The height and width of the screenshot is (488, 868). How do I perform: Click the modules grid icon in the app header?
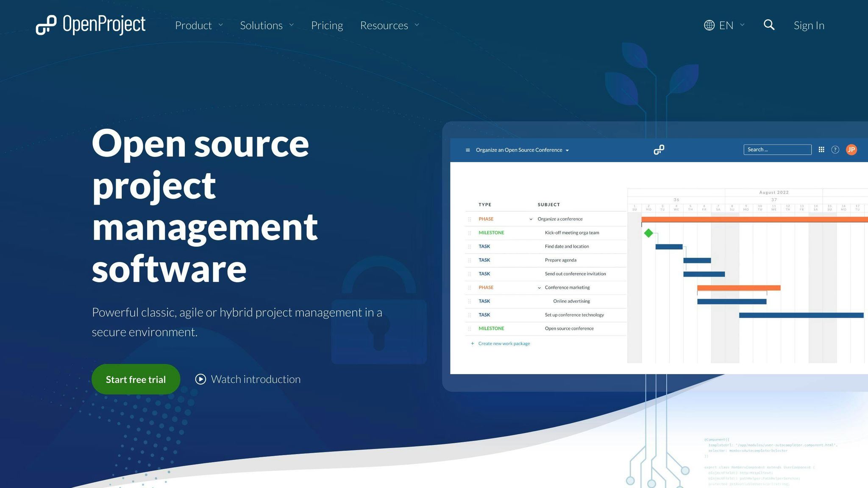point(821,150)
